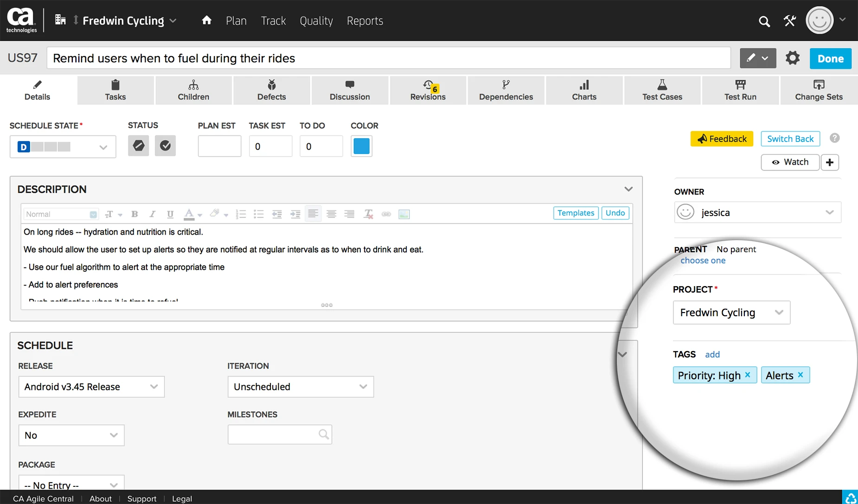Insert a bulleted list
The image size is (858, 504).
[x=259, y=214]
